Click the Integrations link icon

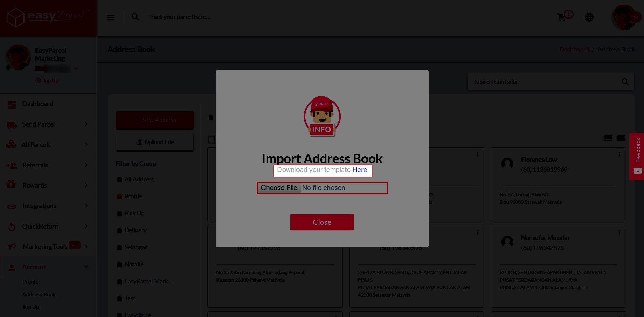12,206
